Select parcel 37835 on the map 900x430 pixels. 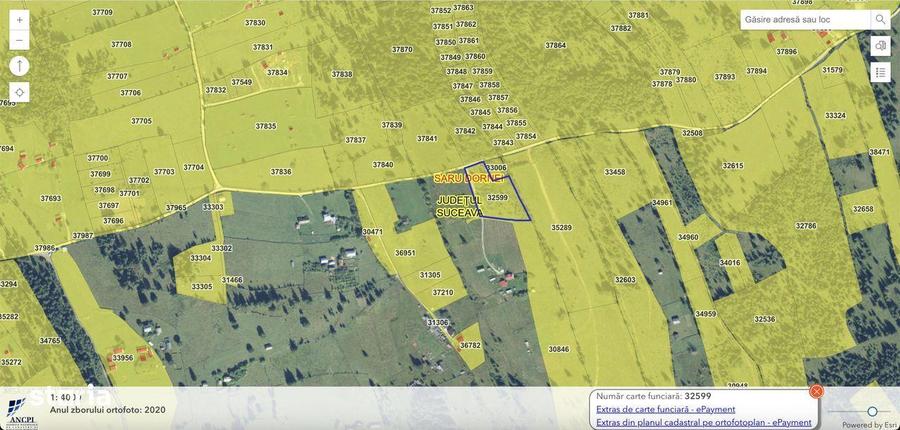(x=265, y=127)
